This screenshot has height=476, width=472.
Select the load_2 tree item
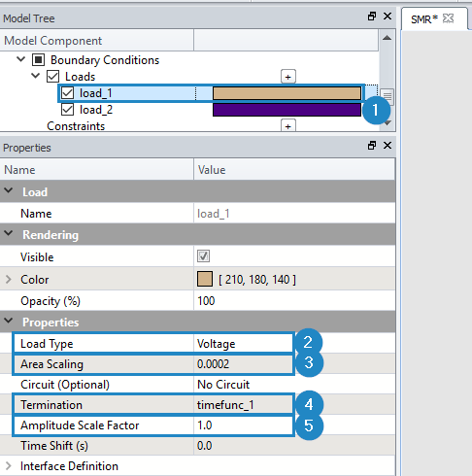click(96, 110)
